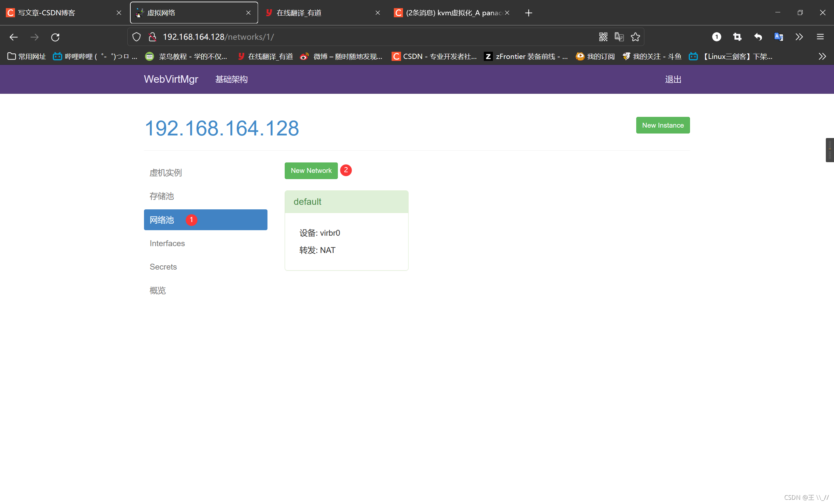Open the 微博 bookmark
Screen dimensions: 834x504
point(341,57)
